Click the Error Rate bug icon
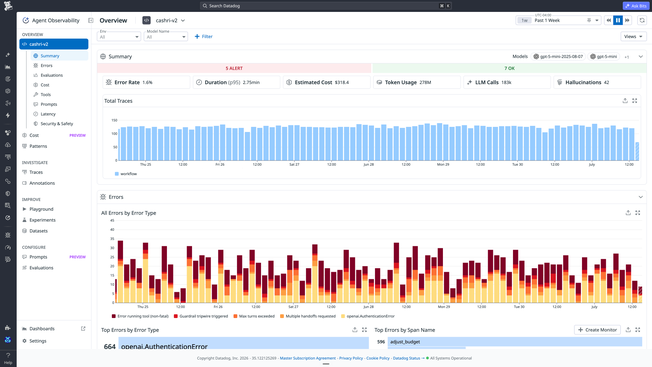This screenshot has width=652, height=367. click(109, 82)
